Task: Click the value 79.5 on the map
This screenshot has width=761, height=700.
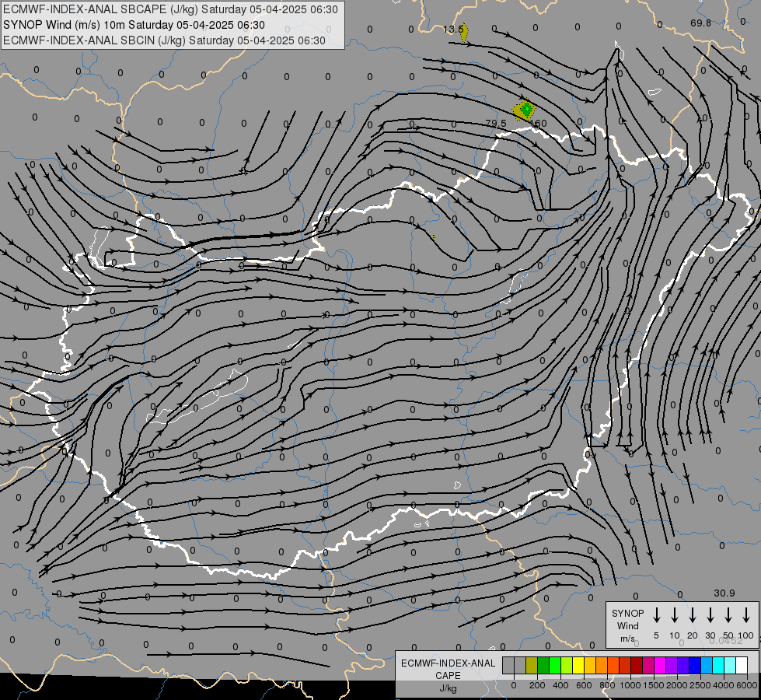Action: pos(496,124)
